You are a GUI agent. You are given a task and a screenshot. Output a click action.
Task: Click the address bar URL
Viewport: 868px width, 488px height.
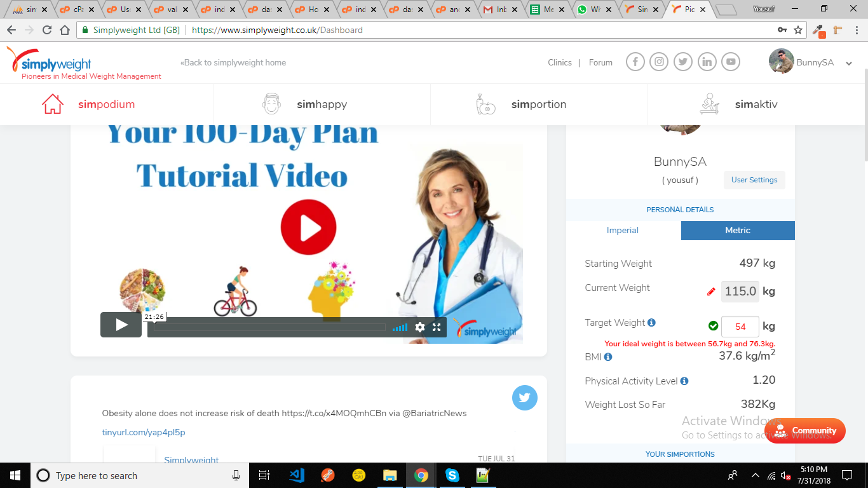(x=277, y=30)
